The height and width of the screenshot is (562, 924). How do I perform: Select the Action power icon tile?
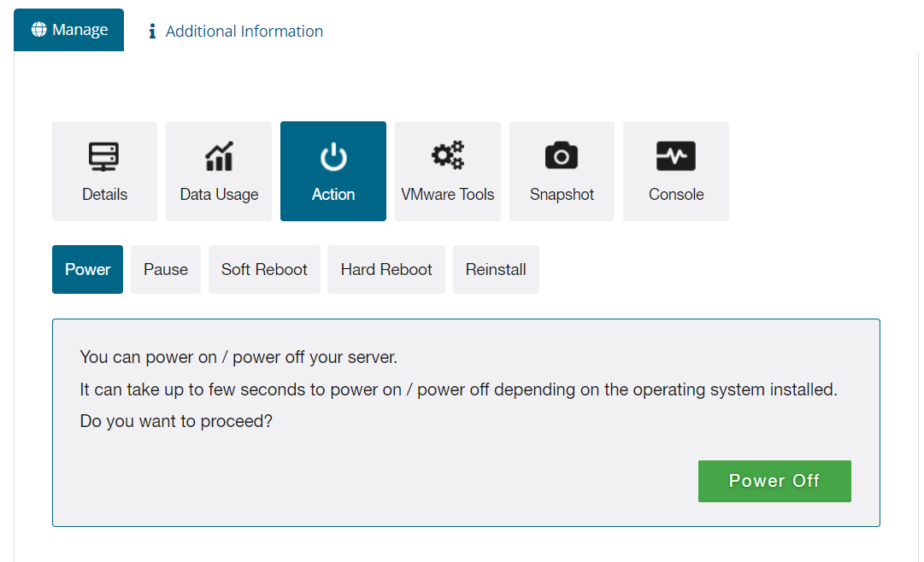point(333,172)
